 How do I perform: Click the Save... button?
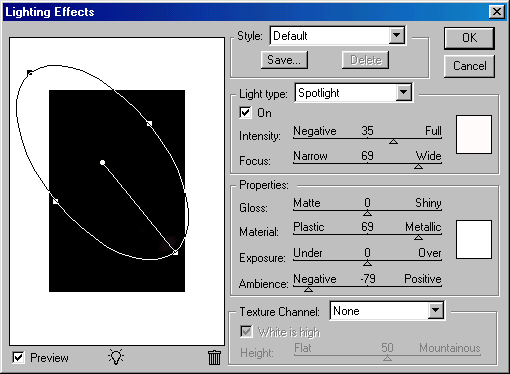pyautogui.click(x=284, y=60)
